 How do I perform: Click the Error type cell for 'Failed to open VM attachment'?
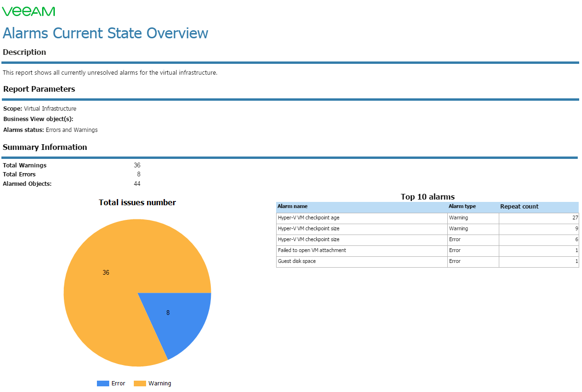pos(473,251)
